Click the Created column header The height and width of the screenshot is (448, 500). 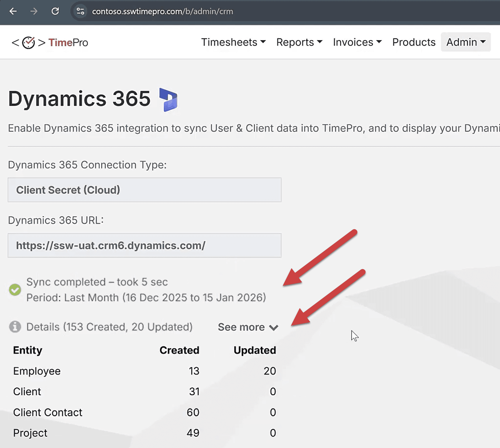pos(179,350)
